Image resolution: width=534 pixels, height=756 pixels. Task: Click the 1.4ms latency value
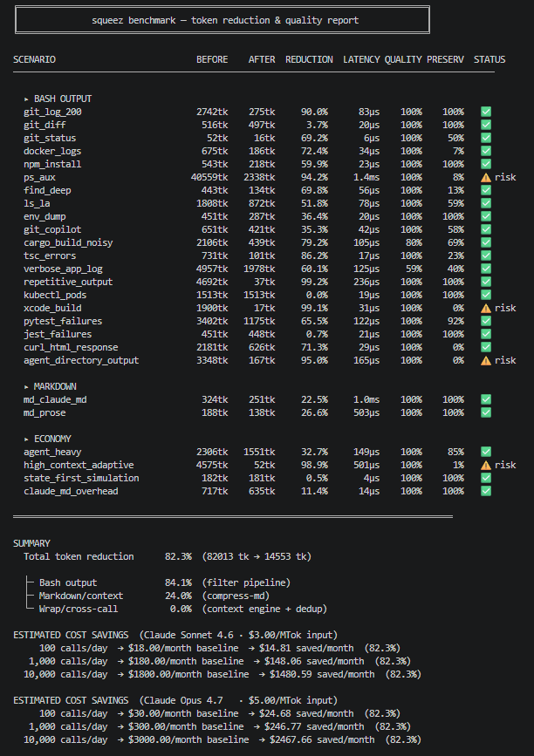point(366,177)
